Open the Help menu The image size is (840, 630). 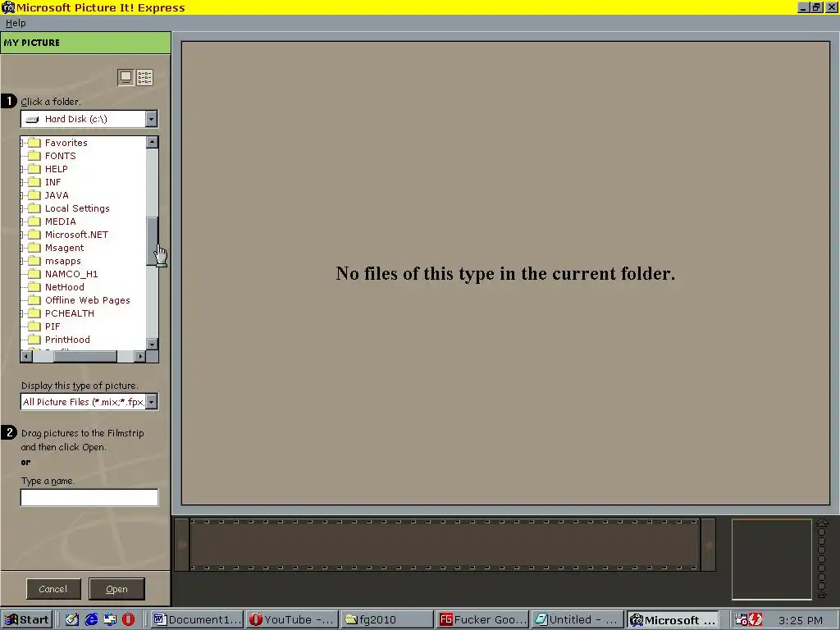point(16,23)
